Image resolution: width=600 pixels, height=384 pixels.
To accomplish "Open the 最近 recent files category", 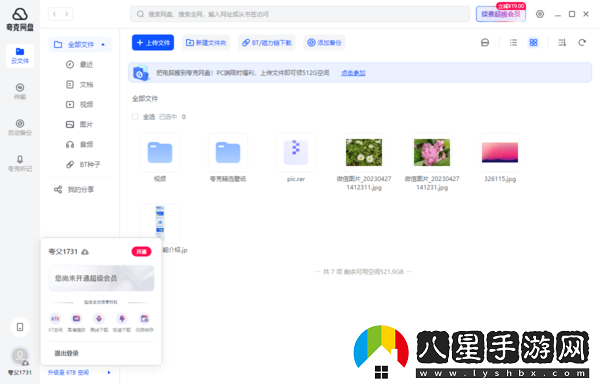I will (x=80, y=64).
